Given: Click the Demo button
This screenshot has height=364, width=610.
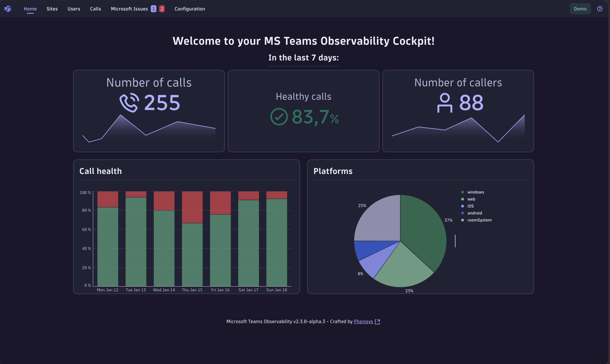Looking at the screenshot, I should (580, 9).
